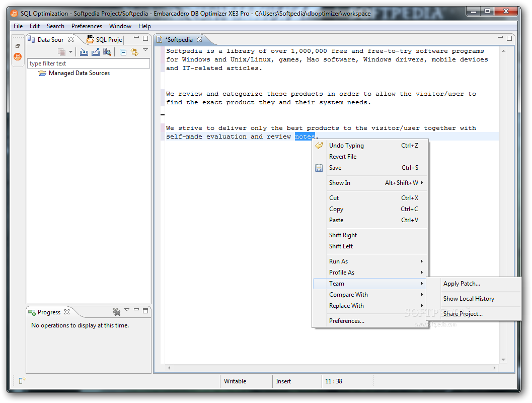
Task: Click the grayed duplicate data source icon
Action: (x=62, y=52)
